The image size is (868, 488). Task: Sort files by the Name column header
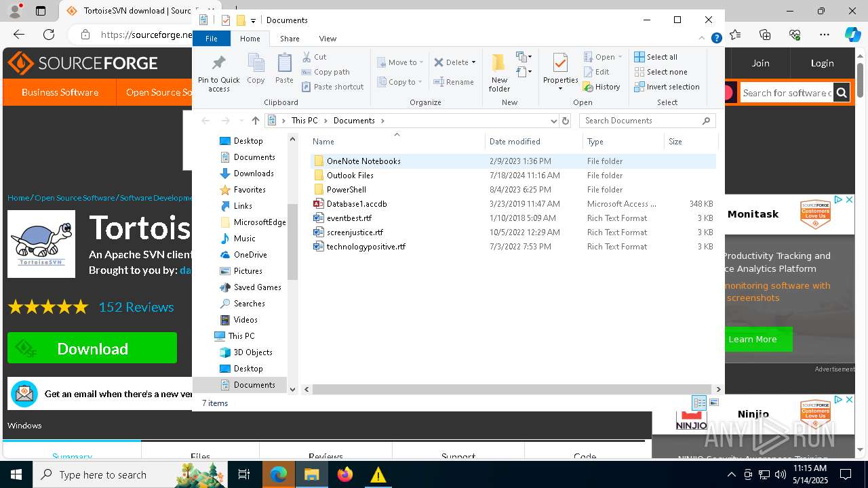397,142
